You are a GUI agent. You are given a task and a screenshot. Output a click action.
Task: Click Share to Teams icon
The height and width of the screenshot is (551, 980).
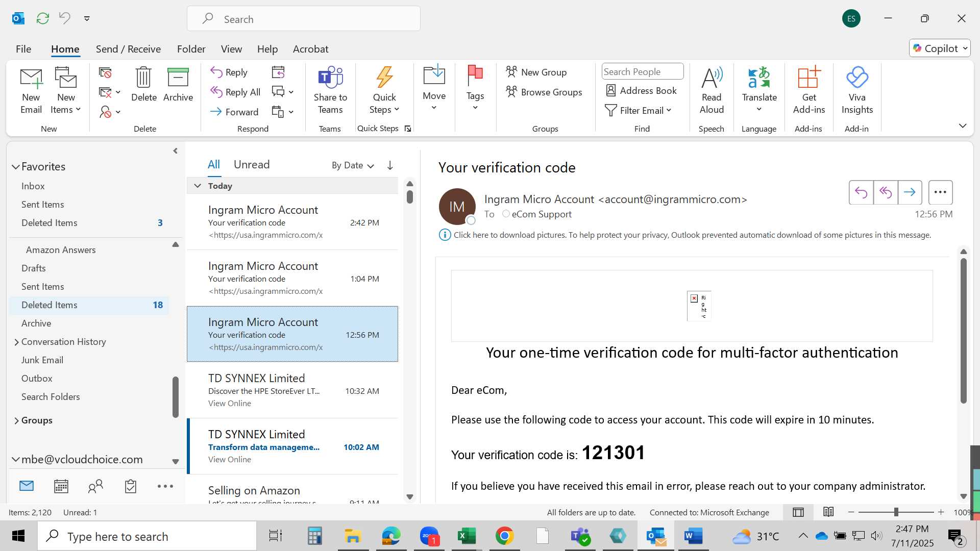pos(330,91)
